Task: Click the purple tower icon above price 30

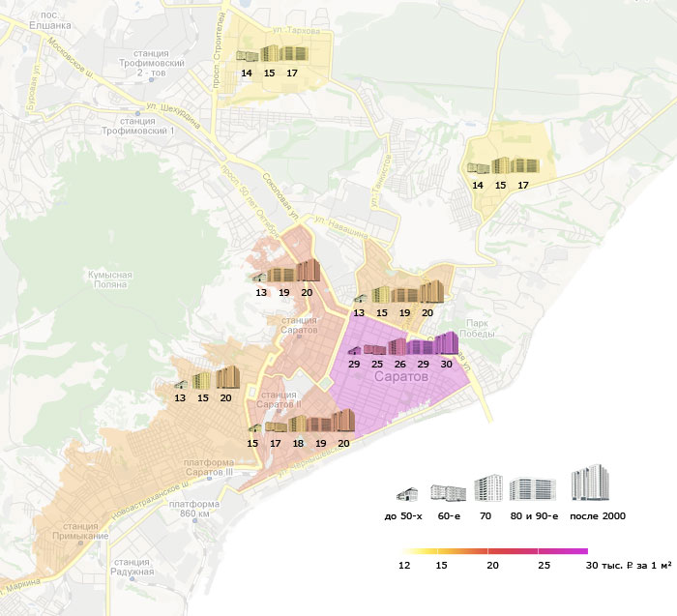Action: click(446, 343)
